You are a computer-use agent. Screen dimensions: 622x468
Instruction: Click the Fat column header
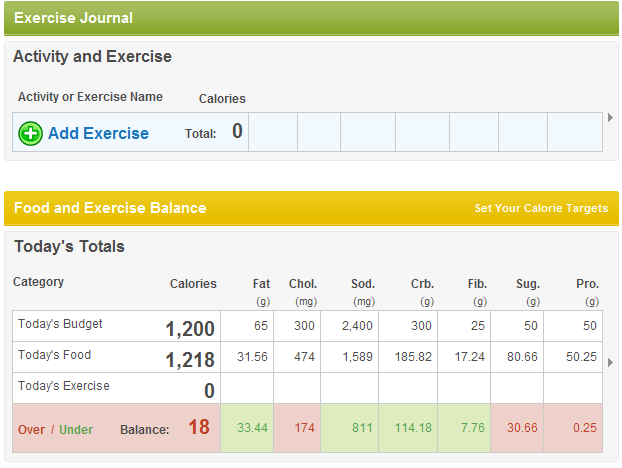coord(259,284)
